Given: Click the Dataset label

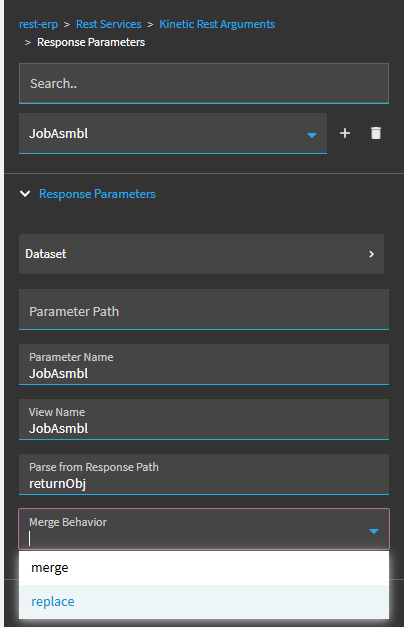Looking at the screenshot, I should [x=46, y=254].
